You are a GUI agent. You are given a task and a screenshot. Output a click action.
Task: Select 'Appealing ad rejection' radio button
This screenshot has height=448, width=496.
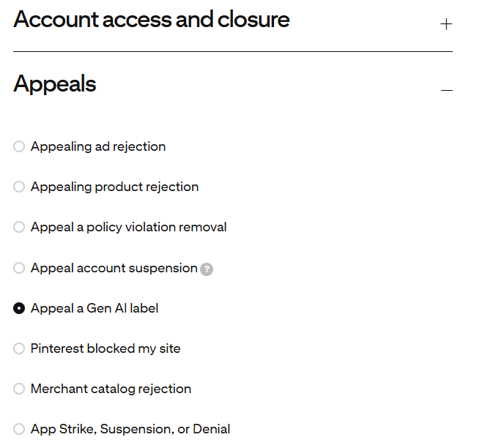coord(19,147)
